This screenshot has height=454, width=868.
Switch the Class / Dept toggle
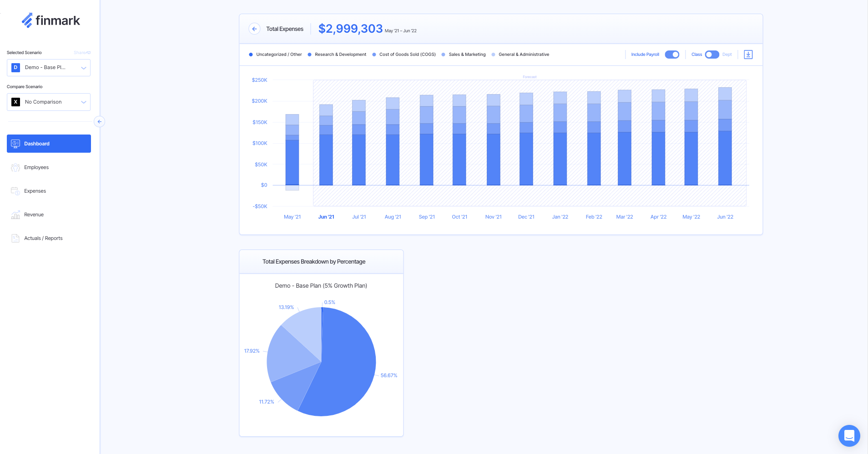712,55
